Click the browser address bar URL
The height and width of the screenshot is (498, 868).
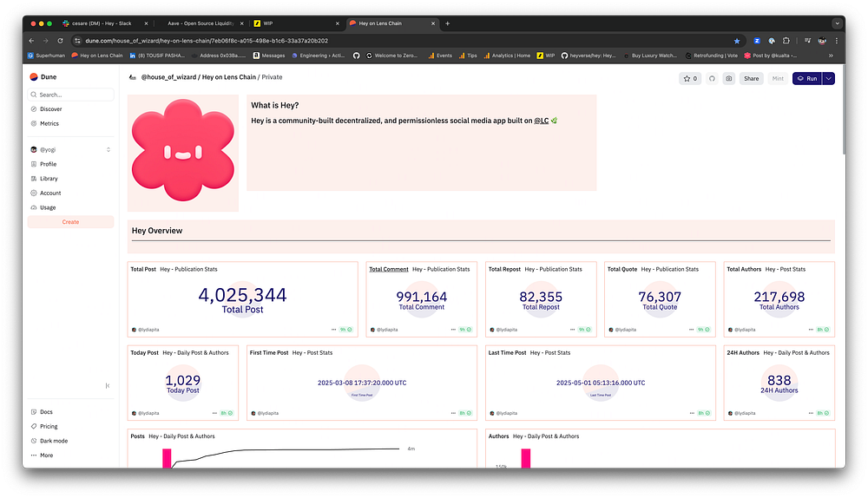[207, 41]
